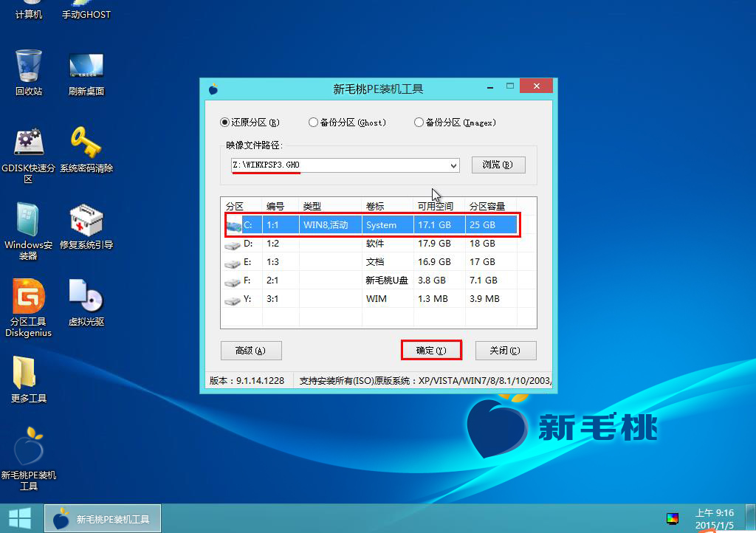Click the 文档 label in row E:
Viewport: 756px width, 533px height.
[374, 261]
